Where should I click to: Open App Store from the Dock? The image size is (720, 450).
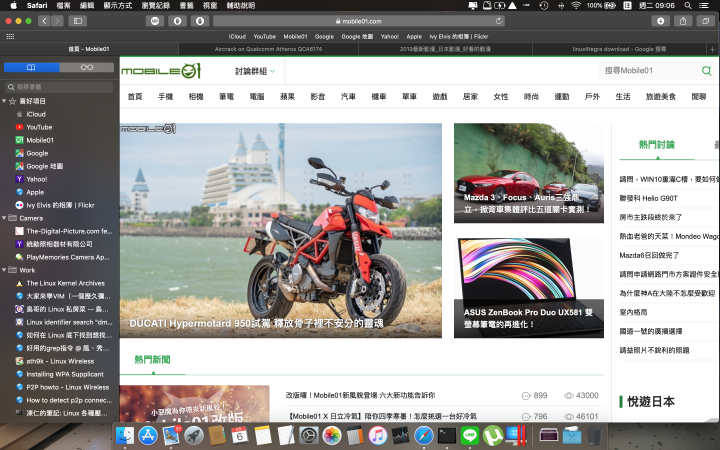[148, 435]
